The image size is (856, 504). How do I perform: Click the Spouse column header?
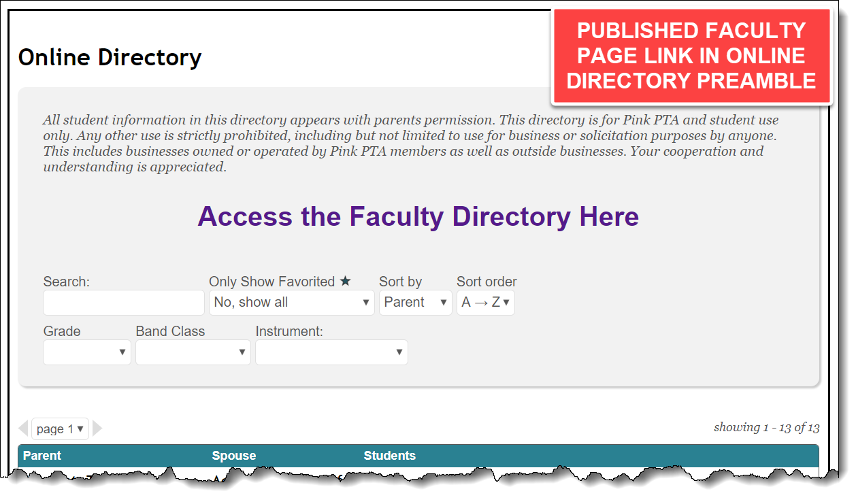233,456
